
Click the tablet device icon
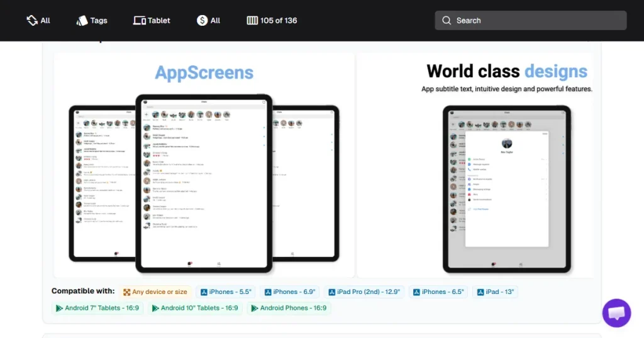click(x=140, y=21)
